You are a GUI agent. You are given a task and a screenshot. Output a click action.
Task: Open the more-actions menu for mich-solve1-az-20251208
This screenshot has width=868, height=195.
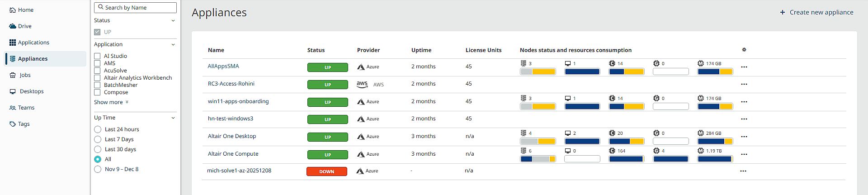[x=743, y=171]
